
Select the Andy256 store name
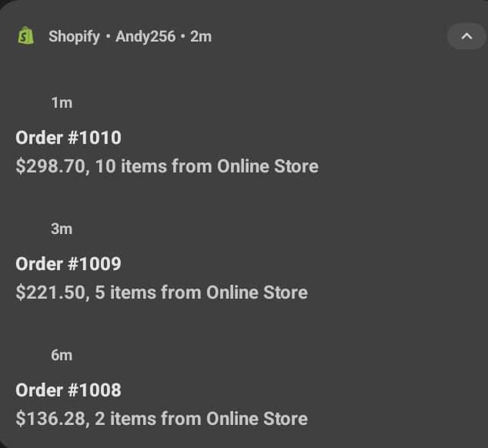tap(145, 36)
